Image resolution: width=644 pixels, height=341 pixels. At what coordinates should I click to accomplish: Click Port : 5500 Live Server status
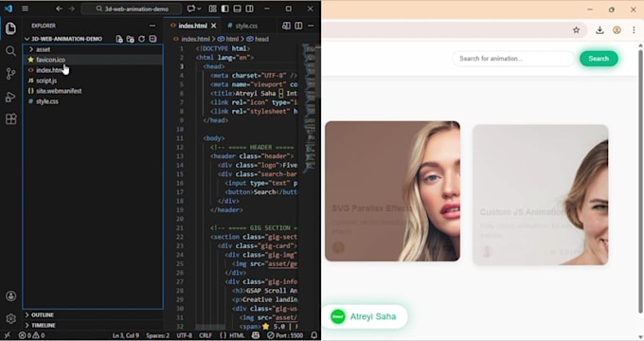click(x=285, y=335)
